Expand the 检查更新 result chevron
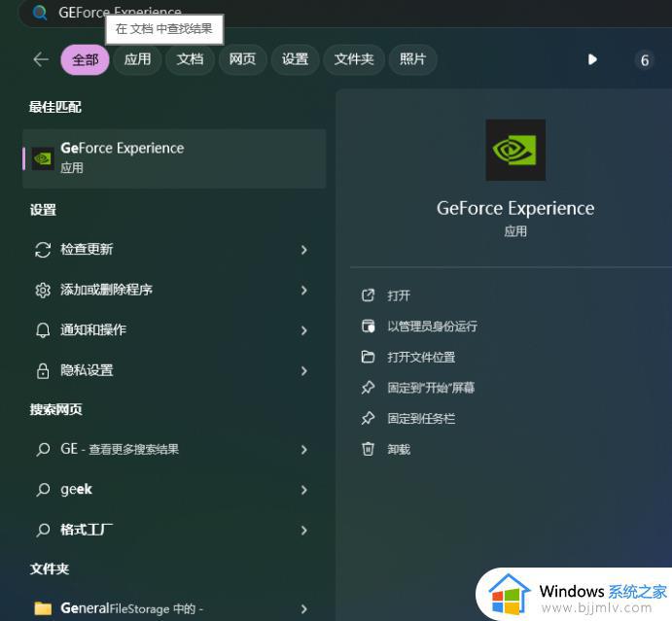 point(303,250)
